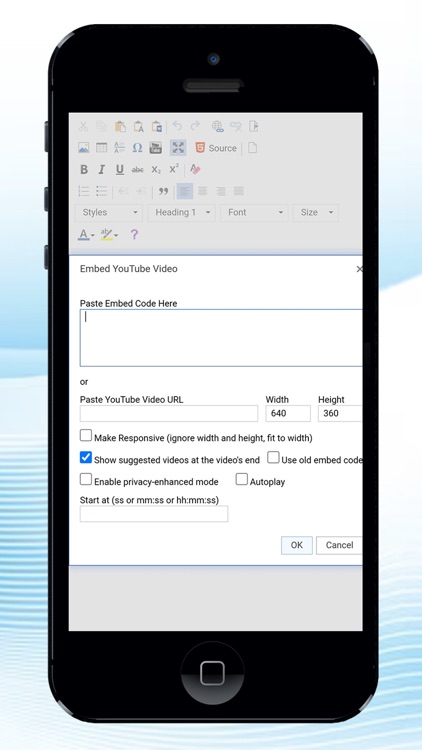
Task: Toggle Bold formatting
Action: pos(84,169)
